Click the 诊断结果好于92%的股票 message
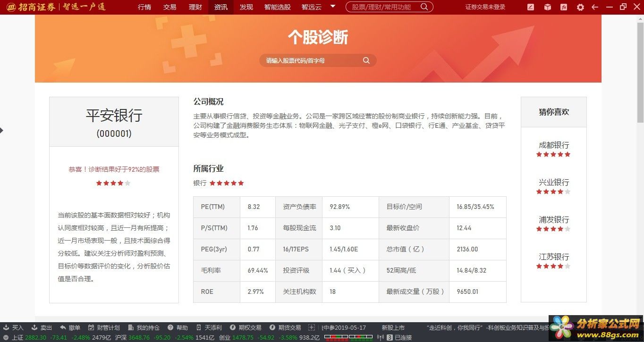Viewport: 644px width, 342px height. pos(114,169)
